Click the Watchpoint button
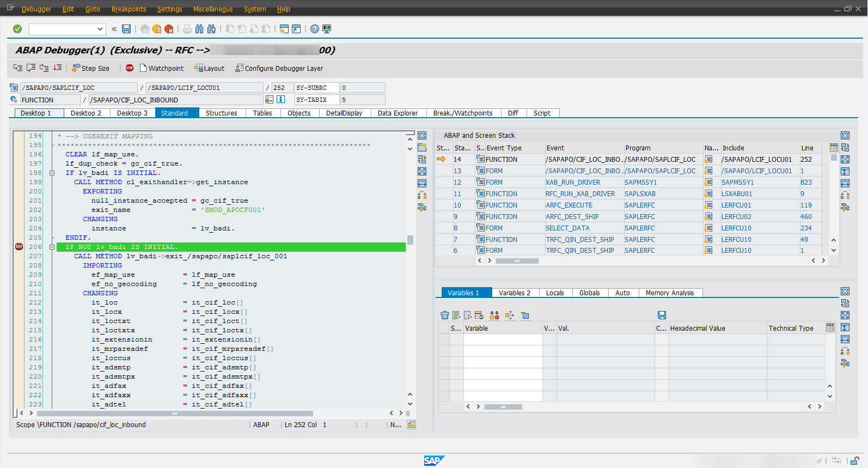 [162, 68]
